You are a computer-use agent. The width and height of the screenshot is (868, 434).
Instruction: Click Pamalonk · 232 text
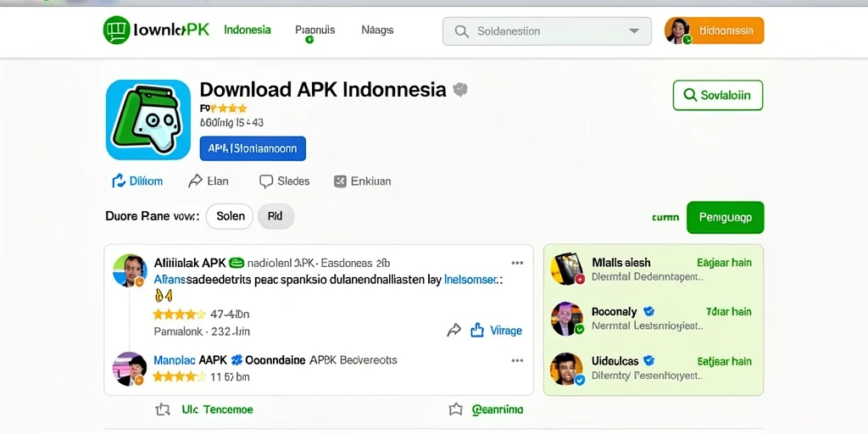pyautogui.click(x=202, y=331)
